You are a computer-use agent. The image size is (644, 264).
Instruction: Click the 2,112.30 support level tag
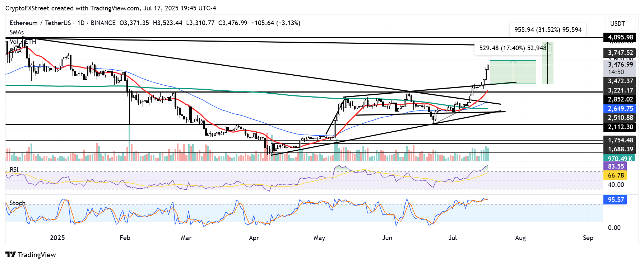pos(620,127)
